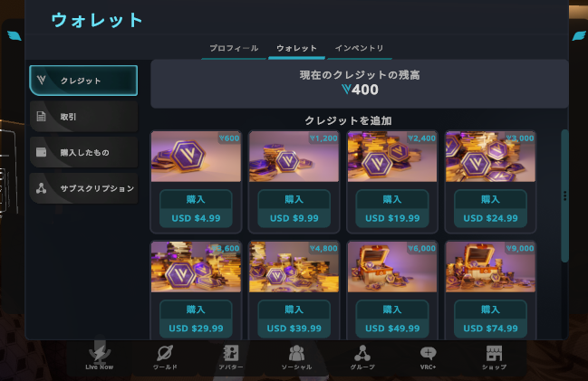Open the VRC+ speech bubble icon

pos(428,353)
